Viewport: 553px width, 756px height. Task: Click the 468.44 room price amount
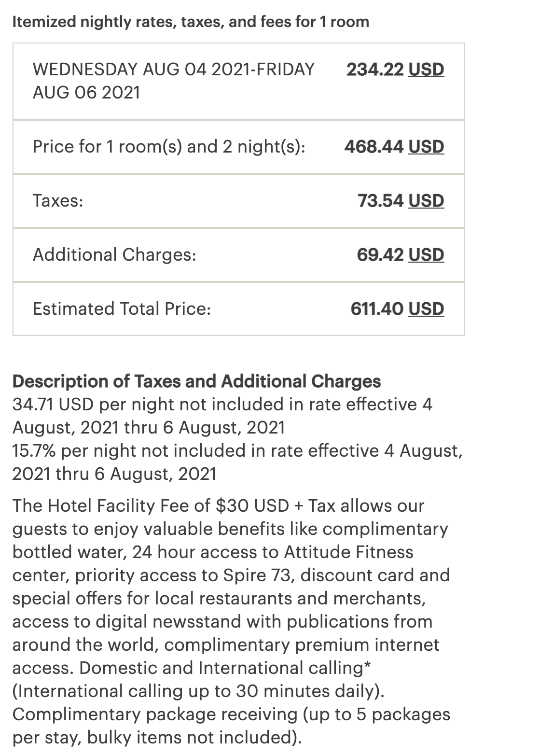point(374,147)
